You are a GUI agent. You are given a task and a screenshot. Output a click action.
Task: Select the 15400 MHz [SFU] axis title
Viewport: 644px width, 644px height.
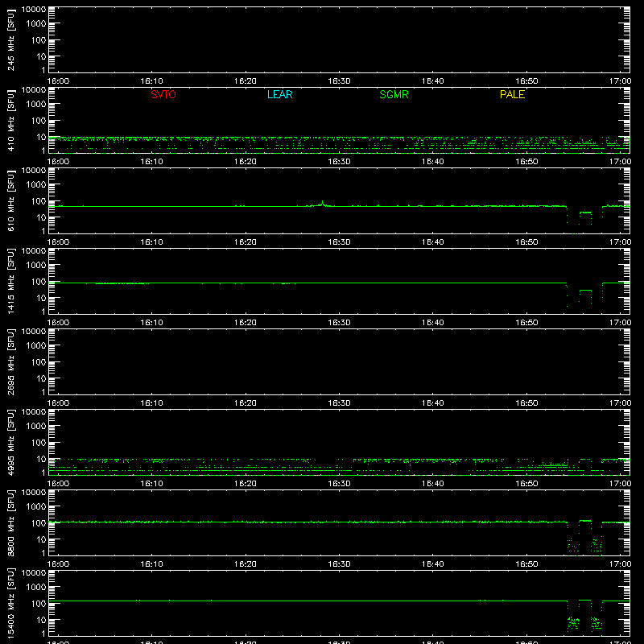[10, 603]
